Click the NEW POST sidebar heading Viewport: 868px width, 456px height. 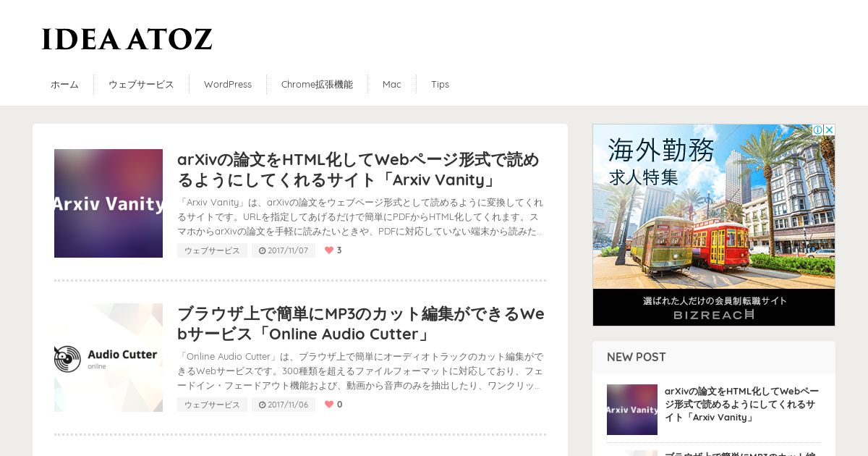point(637,357)
